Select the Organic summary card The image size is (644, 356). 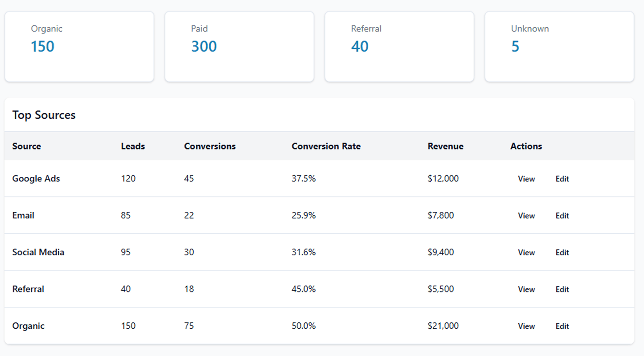79,47
